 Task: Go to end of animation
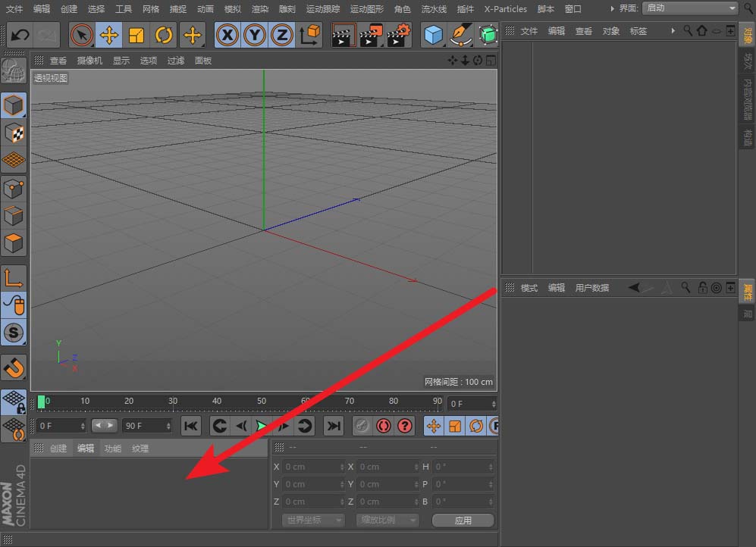(x=334, y=426)
